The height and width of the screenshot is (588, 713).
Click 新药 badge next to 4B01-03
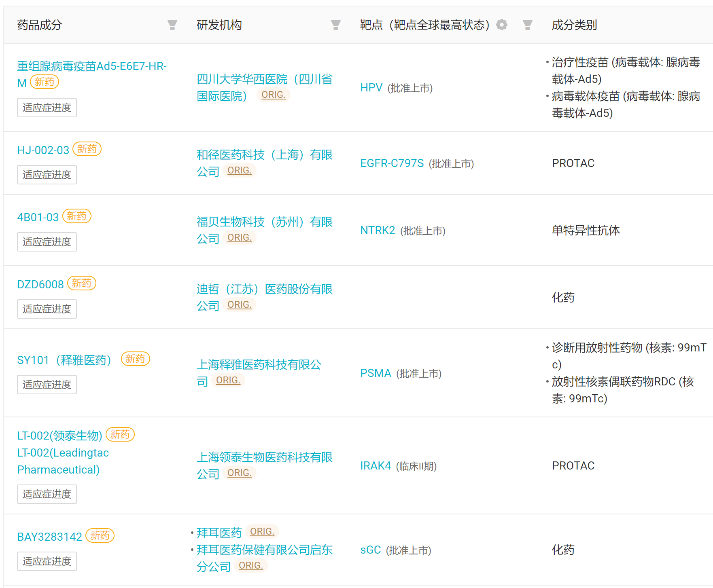point(77,216)
